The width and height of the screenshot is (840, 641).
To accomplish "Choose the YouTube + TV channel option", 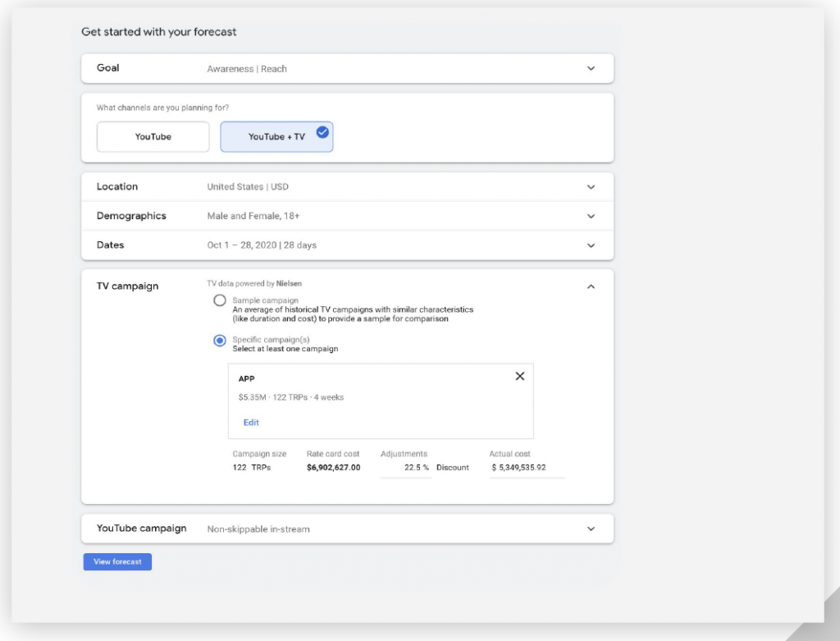I will pyautogui.click(x=276, y=137).
